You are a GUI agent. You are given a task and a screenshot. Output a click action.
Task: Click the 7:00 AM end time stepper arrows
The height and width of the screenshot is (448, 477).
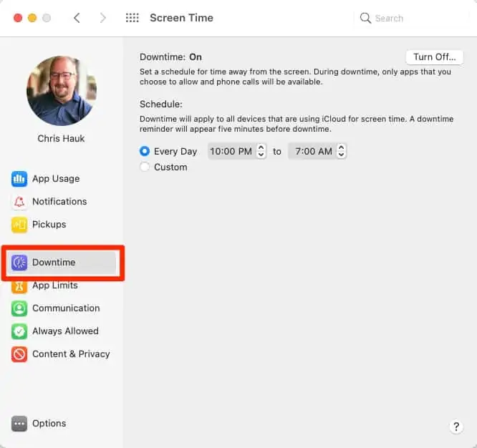[341, 151]
